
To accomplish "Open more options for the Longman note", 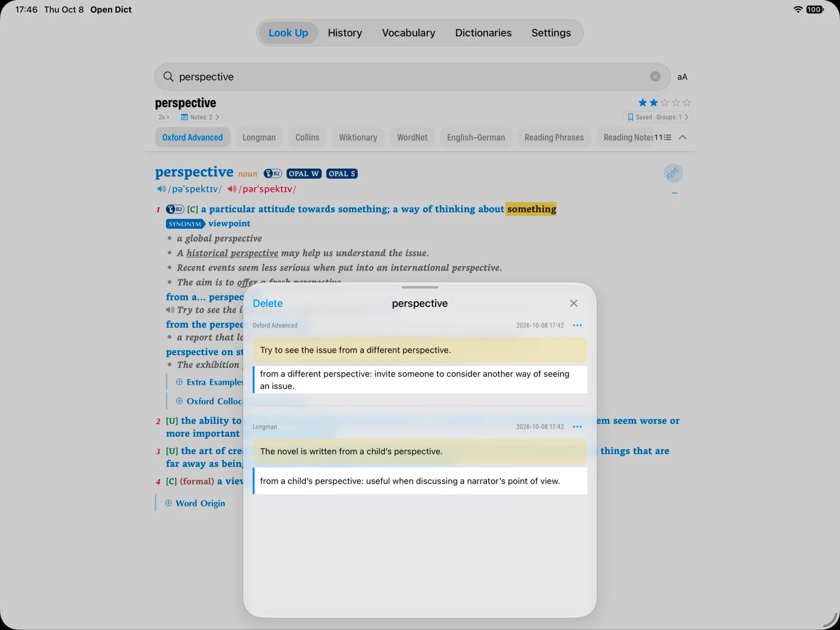I will tap(577, 427).
